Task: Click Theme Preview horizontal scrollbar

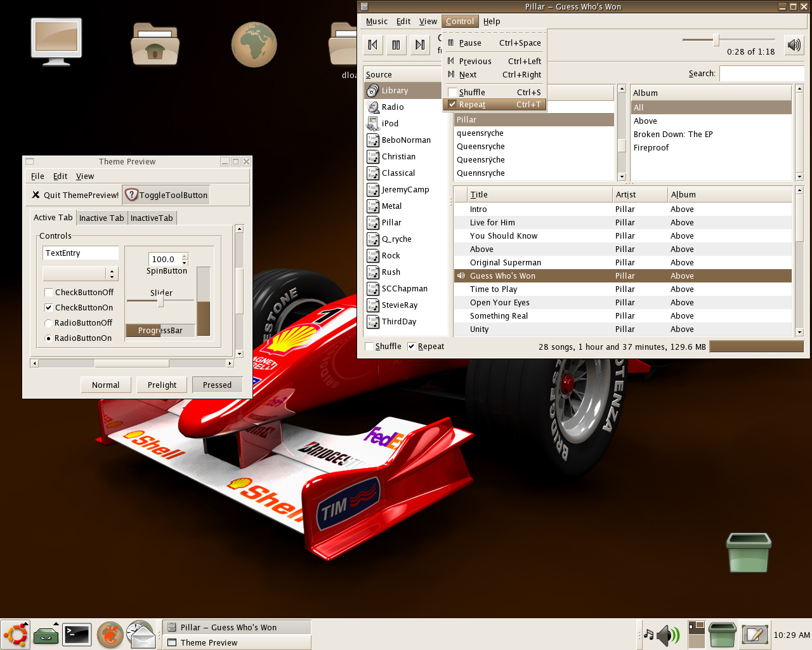Action: pos(132,364)
